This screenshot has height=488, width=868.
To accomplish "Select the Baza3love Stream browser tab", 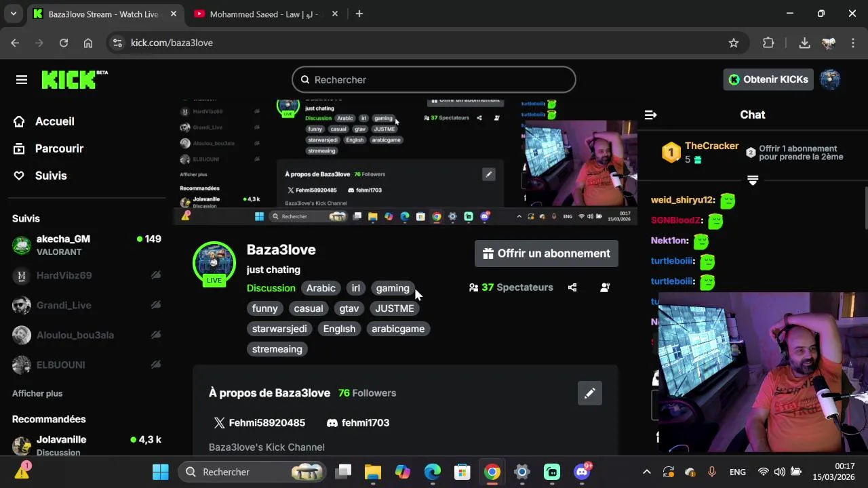I will [x=105, y=14].
